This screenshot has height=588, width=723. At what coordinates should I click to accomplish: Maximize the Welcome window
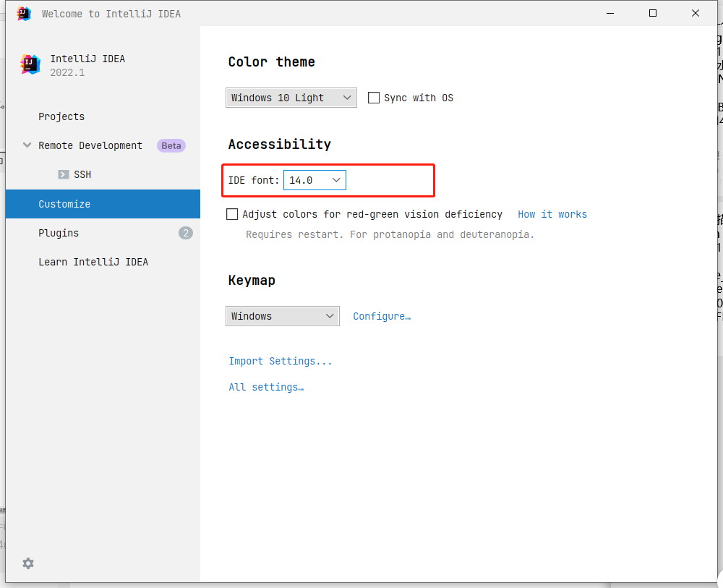pyautogui.click(x=652, y=13)
